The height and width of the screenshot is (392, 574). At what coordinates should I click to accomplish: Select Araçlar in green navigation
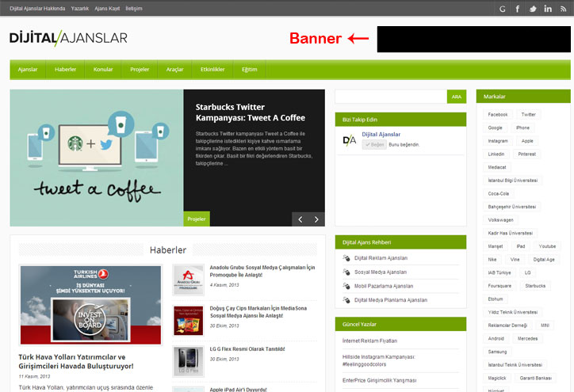pos(174,70)
